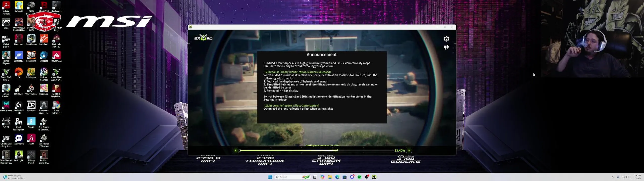This screenshot has width=644, height=181.
Task: Open Deadside desktop shortcut
Action: click(x=31, y=106)
